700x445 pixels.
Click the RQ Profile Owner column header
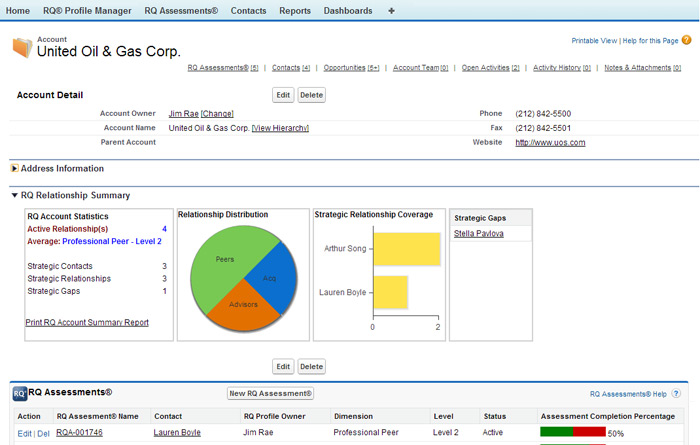pyautogui.click(x=275, y=416)
